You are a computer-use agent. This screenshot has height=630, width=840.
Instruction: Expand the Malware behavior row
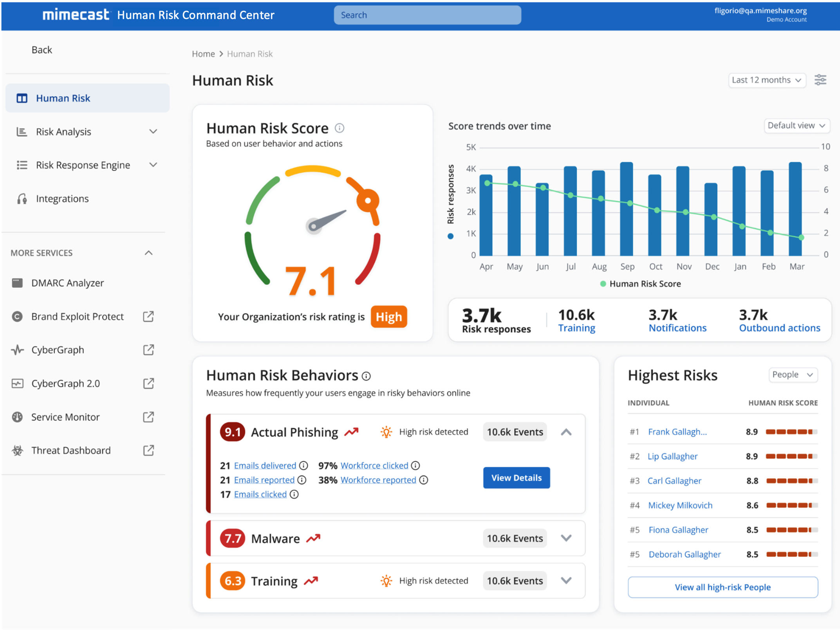tap(566, 538)
